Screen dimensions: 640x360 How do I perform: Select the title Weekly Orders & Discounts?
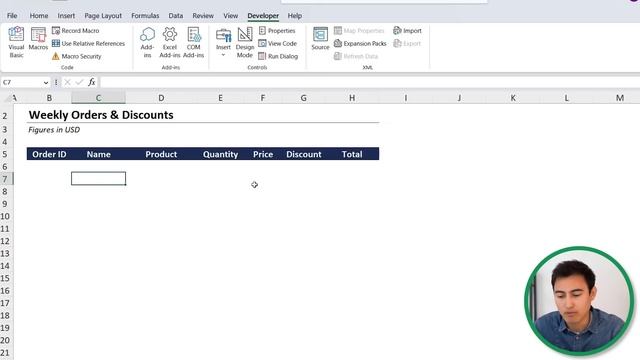coord(101,115)
